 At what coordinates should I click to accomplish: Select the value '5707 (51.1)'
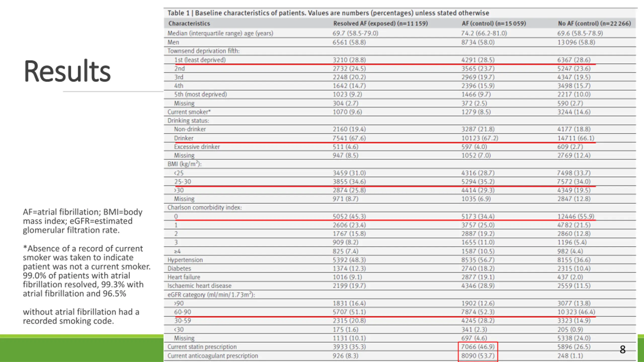[349, 312]
